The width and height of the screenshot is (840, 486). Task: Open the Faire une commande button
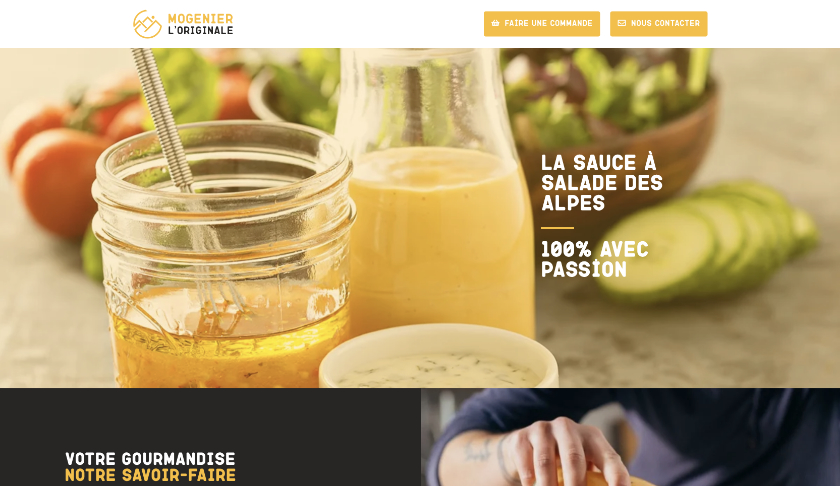pos(542,24)
